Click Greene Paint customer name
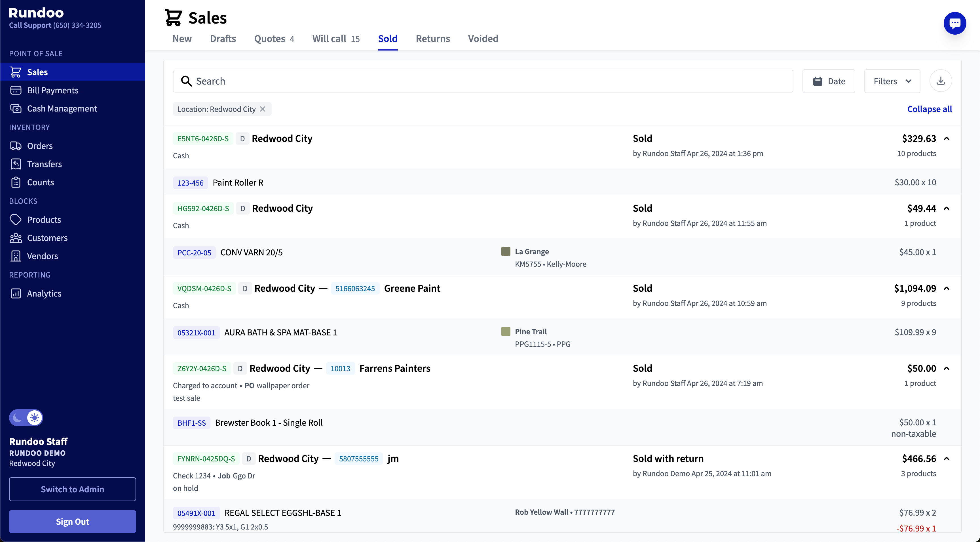The height and width of the screenshot is (542, 980). [x=412, y=289]
